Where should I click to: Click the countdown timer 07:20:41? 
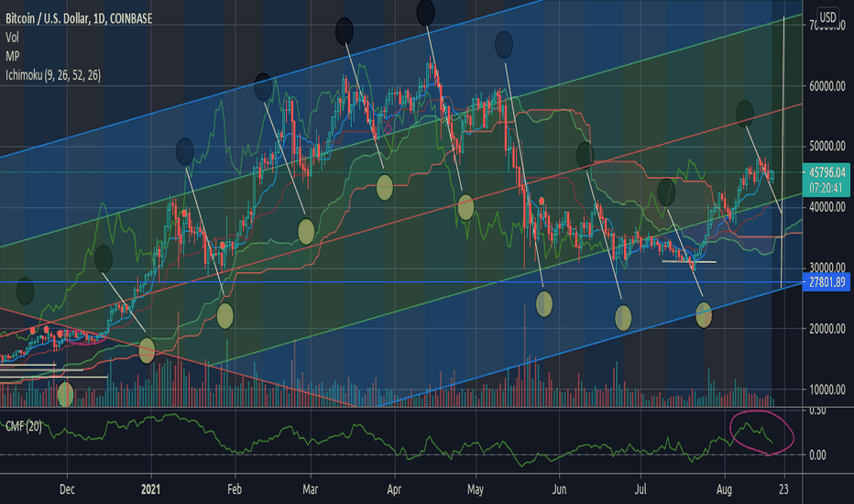[x=826, y=188]
